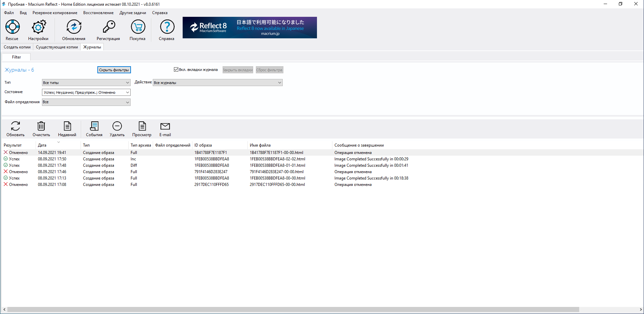Expand the Действие dropdown (Все журналы)
644x314 pixels.
pos(218,82)
